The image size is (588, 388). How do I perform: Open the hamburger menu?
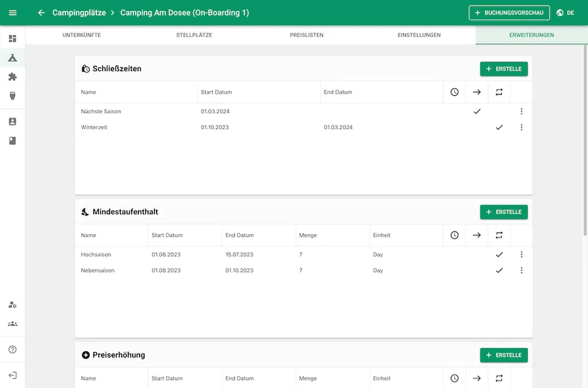point(12,13)
